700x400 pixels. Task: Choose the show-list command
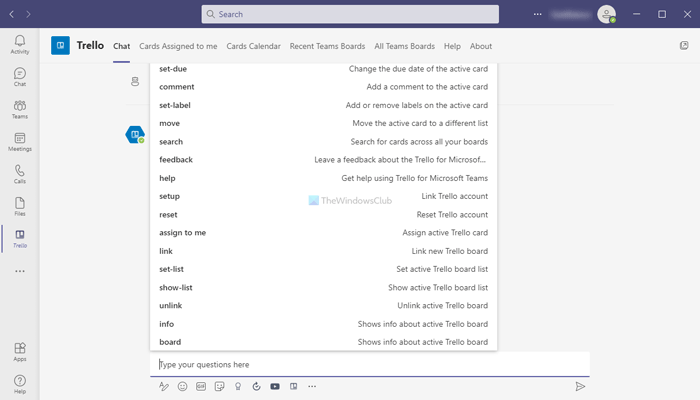tap(324, 288)
